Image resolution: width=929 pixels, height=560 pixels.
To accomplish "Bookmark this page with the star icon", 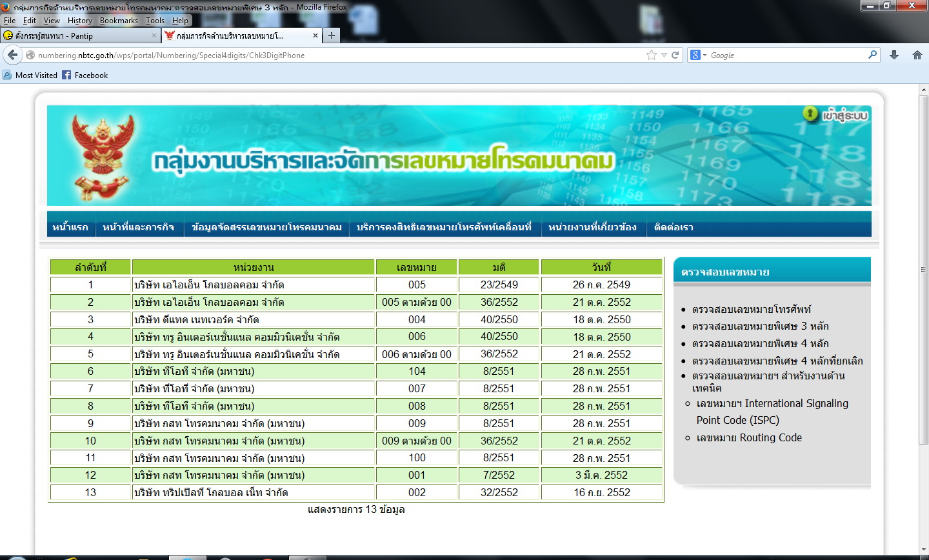I will [652, 55].
